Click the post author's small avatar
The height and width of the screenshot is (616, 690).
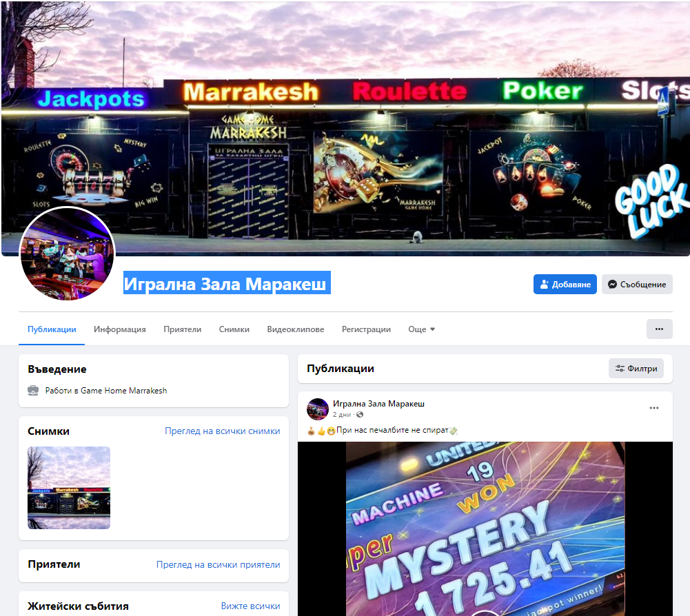pyautogui.click(x=318, y=409)
